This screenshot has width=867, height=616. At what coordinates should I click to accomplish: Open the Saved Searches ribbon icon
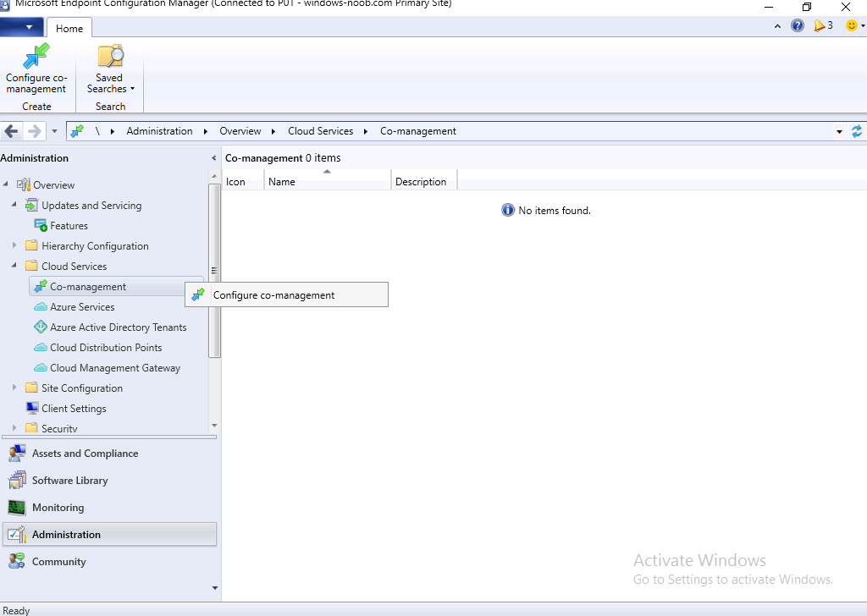point(111,57)
